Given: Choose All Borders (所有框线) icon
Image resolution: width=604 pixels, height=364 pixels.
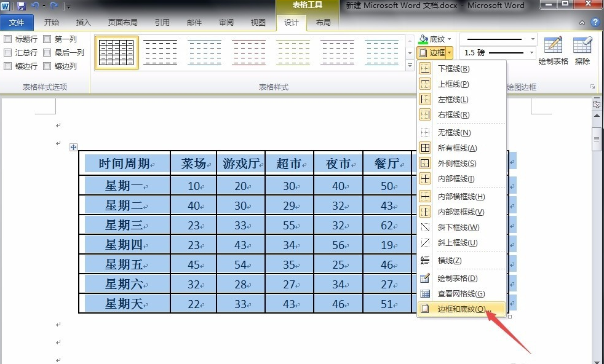Looking at the screenshot, I should click(425, 148).
